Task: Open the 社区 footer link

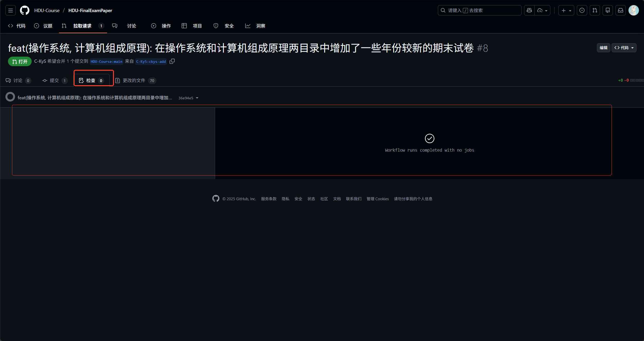Action: pos(324,199)
